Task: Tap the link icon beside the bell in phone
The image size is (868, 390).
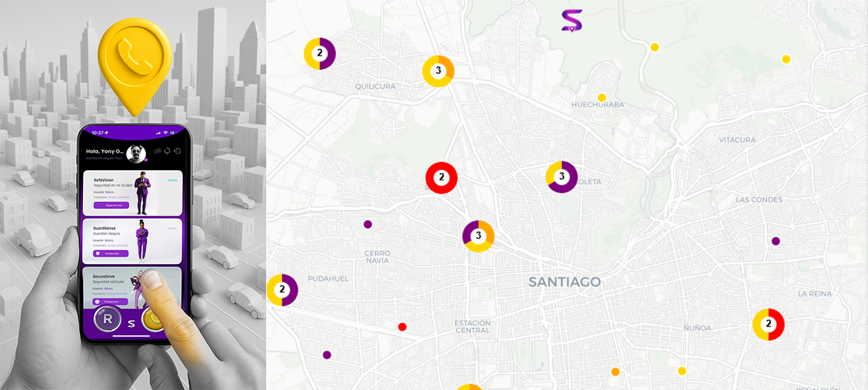Action: pyautogui.click(x=157, y=151)
